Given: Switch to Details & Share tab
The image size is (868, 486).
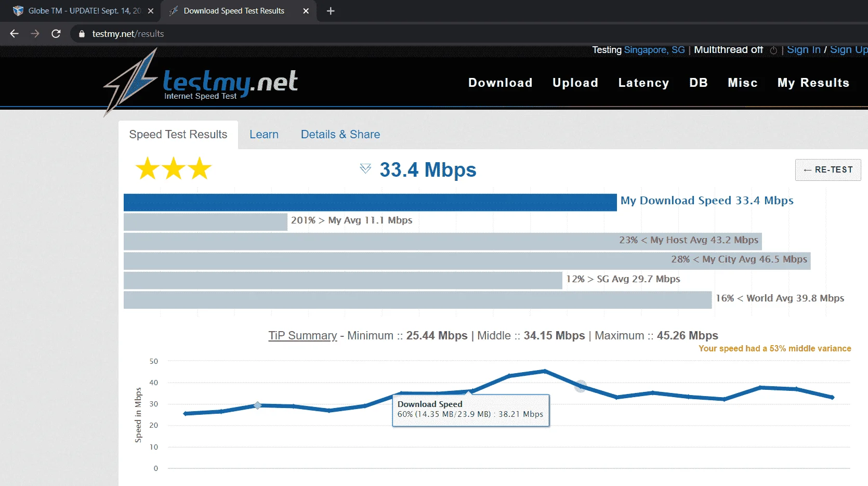Looking at the screenshot, I should (340, 135).
